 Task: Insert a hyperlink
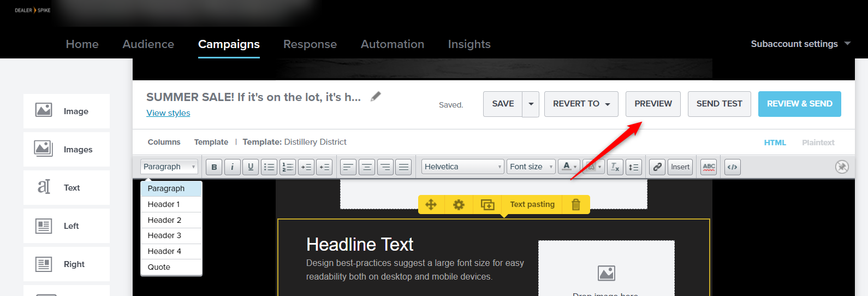pos(657,167)
